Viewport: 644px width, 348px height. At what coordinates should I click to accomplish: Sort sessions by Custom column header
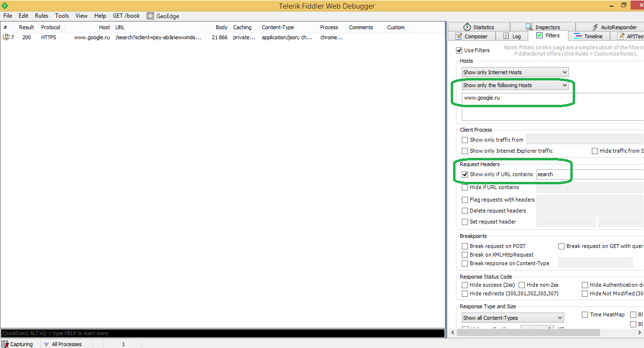399,27
